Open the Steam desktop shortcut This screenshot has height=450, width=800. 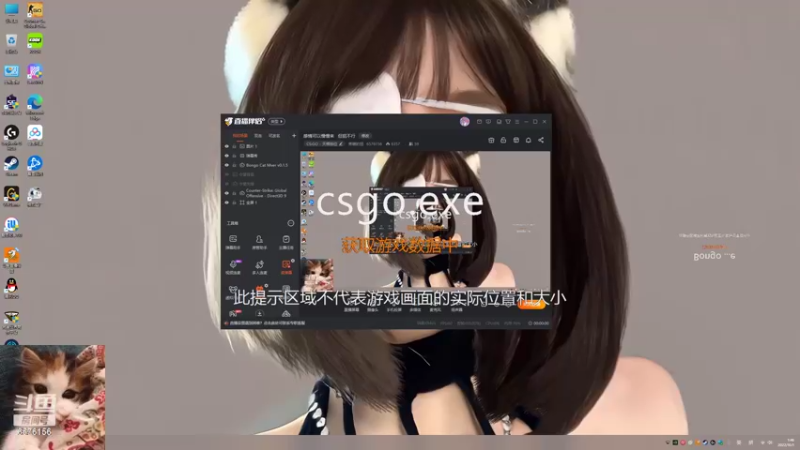(x=11, y=167)
